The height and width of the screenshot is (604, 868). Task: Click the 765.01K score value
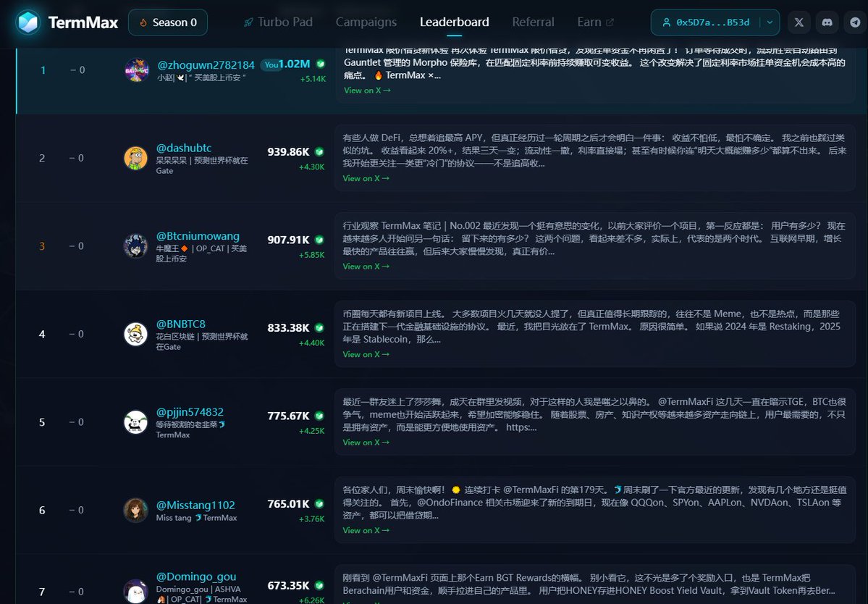(288, 504)
